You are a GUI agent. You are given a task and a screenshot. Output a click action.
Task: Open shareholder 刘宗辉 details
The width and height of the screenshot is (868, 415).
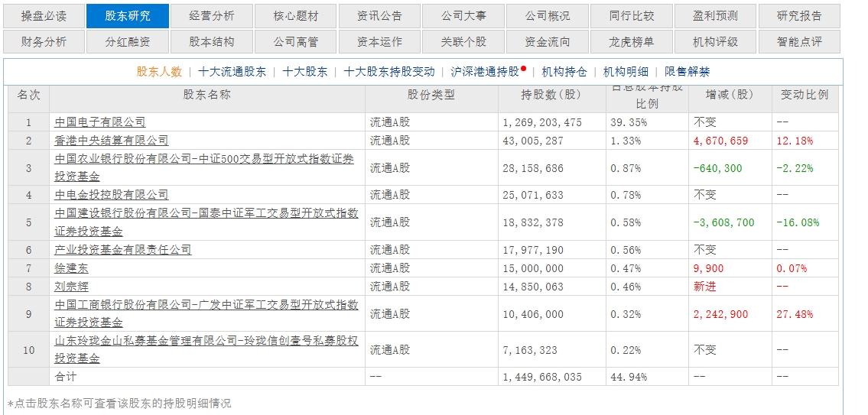71,287
